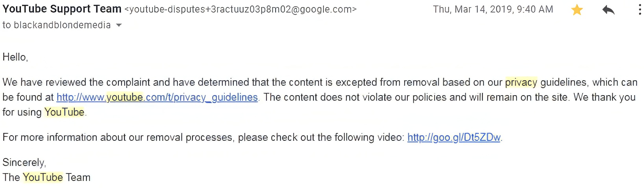Click the sender name YouTube Support Team

click(62, 9)
